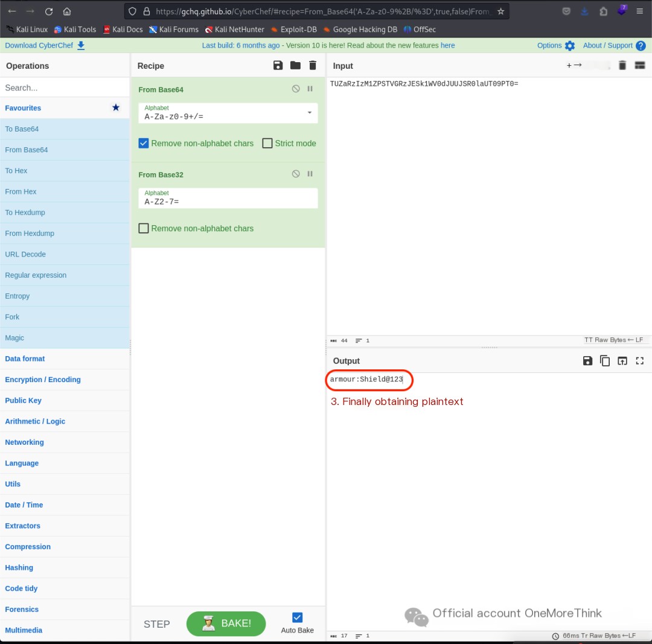Screen dimensions: 652x644
Task: Choose the URL Decode operation
Action: tap(65, 254)
